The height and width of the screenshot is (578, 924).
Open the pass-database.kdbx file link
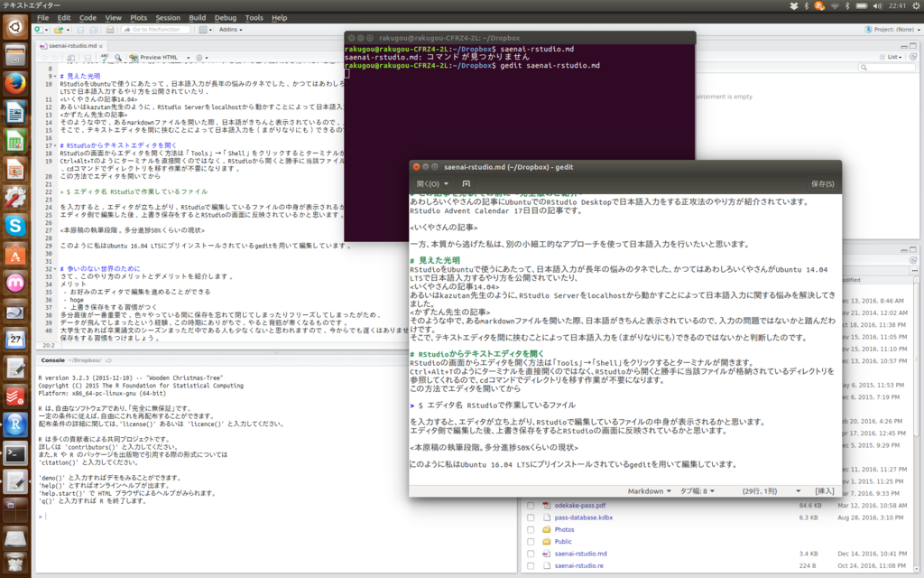(584, 517)
